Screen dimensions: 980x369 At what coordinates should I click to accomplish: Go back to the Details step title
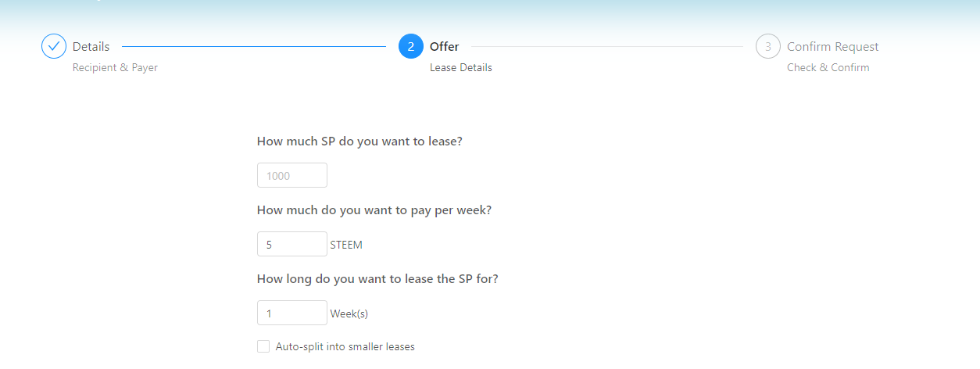tap(91, 47)
